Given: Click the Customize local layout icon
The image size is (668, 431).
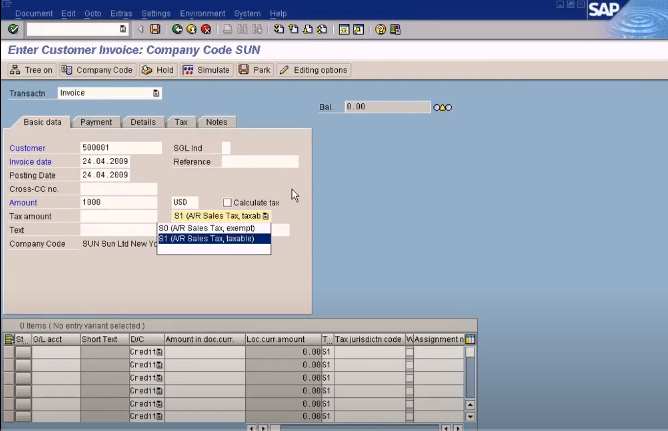Looking at the screenshot, I should pos(395,29).
